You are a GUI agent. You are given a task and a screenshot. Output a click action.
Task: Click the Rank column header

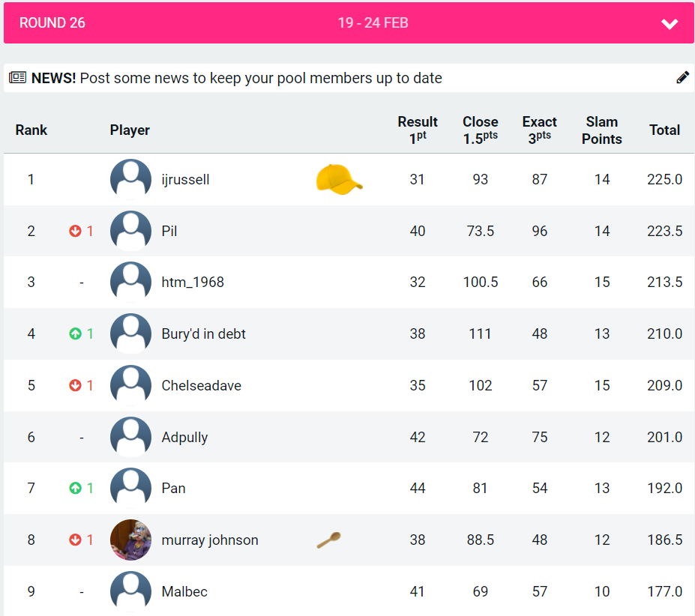pyautogui.click(x=31, y=130)
